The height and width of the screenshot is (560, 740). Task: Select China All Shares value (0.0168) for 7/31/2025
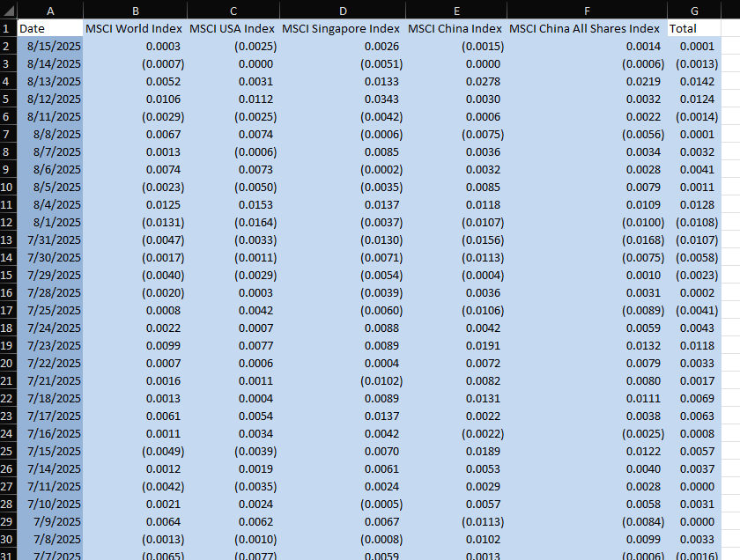coord(587,239)
